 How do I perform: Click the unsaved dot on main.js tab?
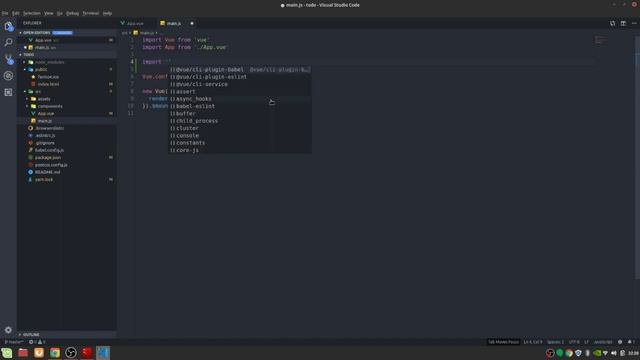pos(192,23)
